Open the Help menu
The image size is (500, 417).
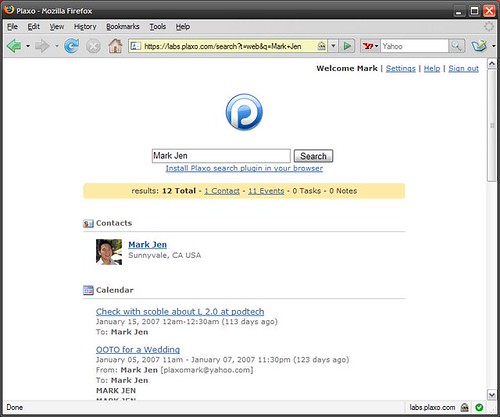click(183, 27)
